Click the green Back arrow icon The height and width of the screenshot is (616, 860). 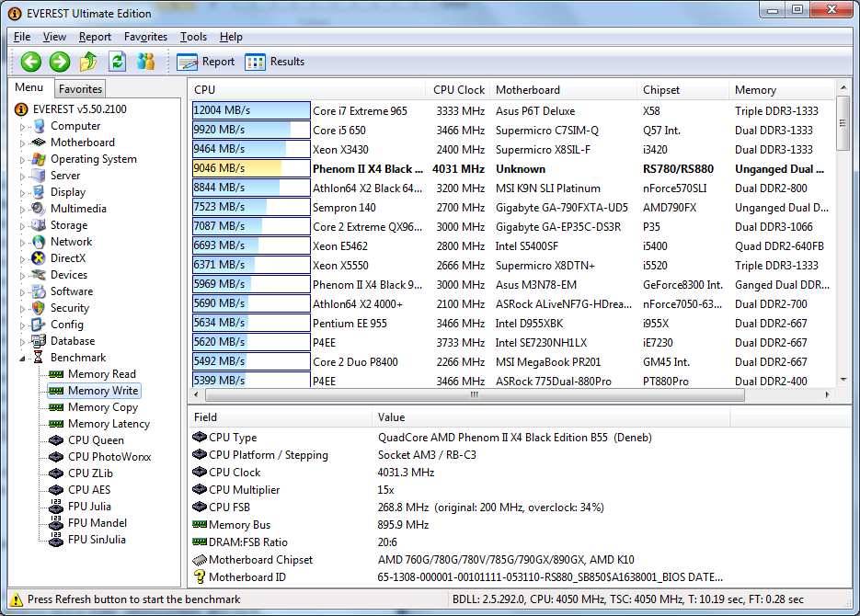[x=31, y=62]
